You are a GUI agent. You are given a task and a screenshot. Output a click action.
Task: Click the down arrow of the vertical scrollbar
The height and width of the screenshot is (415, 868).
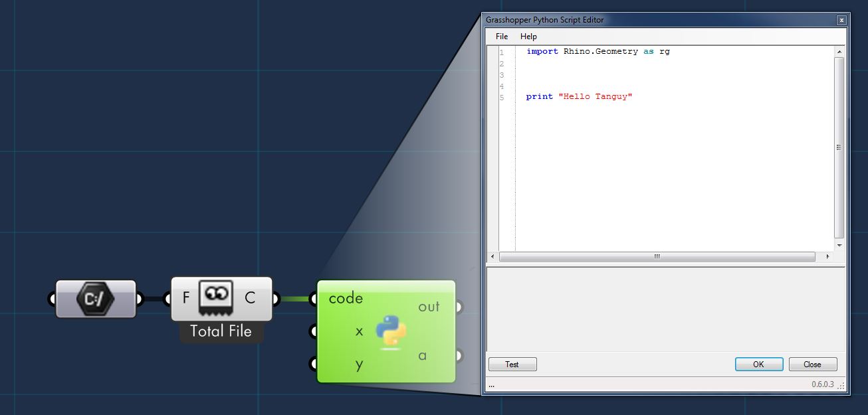[x=839, y=246]
